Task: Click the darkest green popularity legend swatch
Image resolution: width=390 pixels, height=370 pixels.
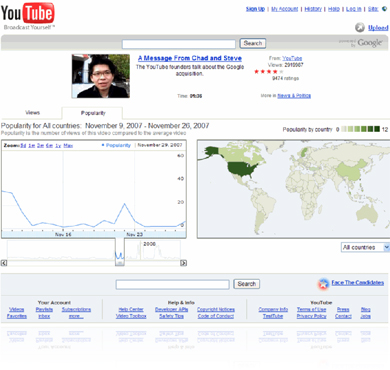Action: 377,129
